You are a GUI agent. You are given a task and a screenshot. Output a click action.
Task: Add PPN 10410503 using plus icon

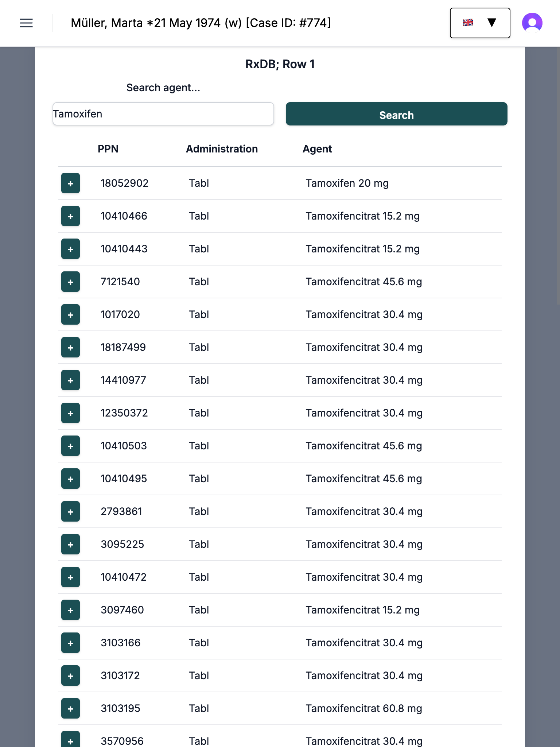(x=70, y=446)
